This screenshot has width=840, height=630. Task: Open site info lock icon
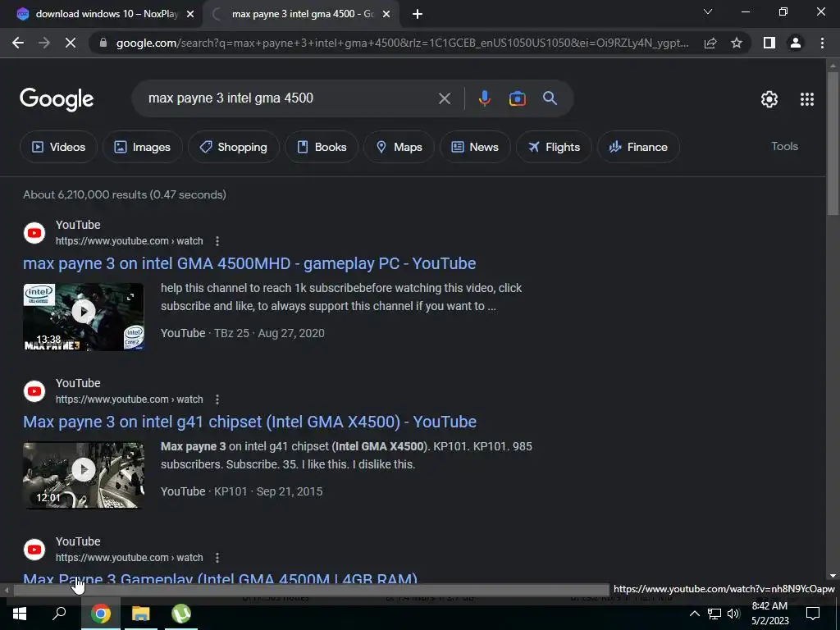[x=103, y=43]
